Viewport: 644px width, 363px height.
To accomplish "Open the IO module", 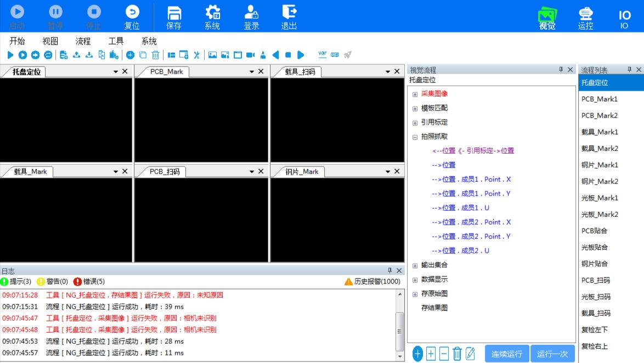I will click(x=624, y=19).
